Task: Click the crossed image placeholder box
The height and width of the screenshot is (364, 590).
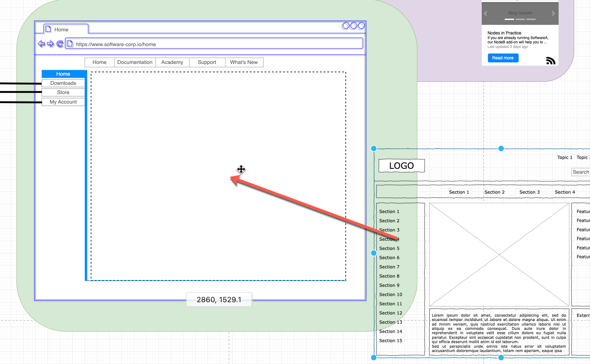Action: pyautogui.click(x=499, y=254)
